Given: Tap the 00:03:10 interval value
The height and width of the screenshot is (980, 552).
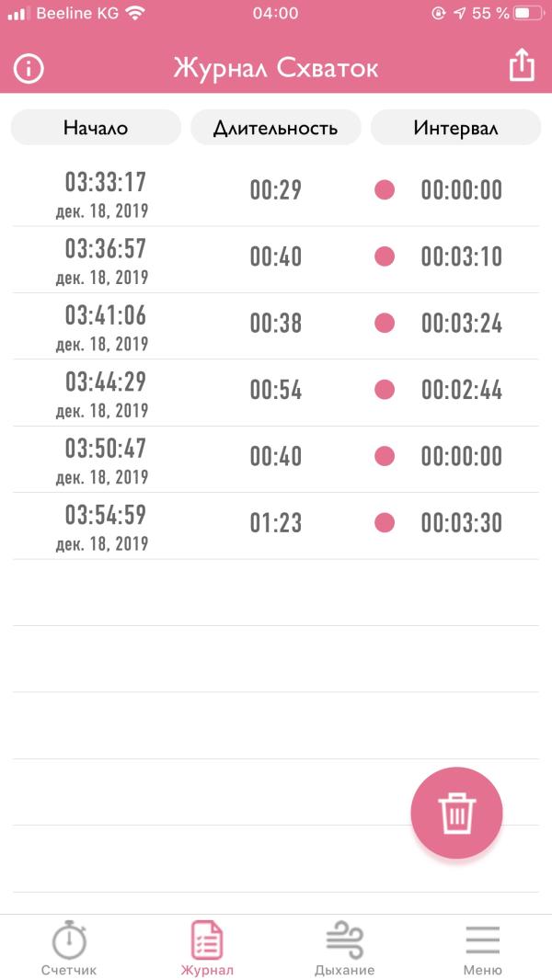Looking at the screenshot, I should (462, 256).
